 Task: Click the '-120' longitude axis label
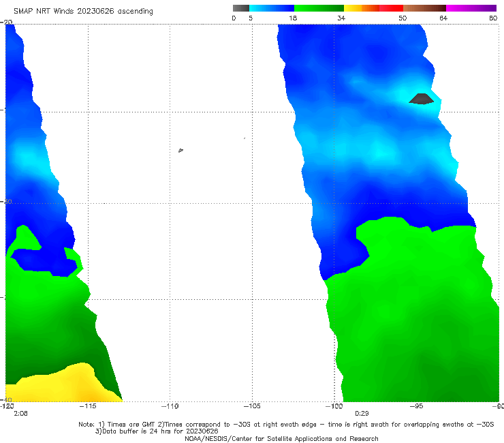(x=7, y=406)
